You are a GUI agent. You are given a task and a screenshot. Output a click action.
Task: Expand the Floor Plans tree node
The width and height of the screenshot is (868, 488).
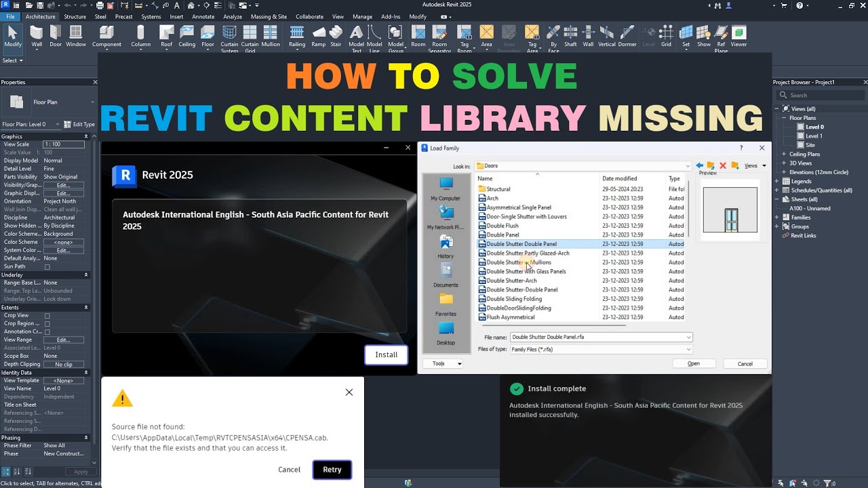coord(784,118)
